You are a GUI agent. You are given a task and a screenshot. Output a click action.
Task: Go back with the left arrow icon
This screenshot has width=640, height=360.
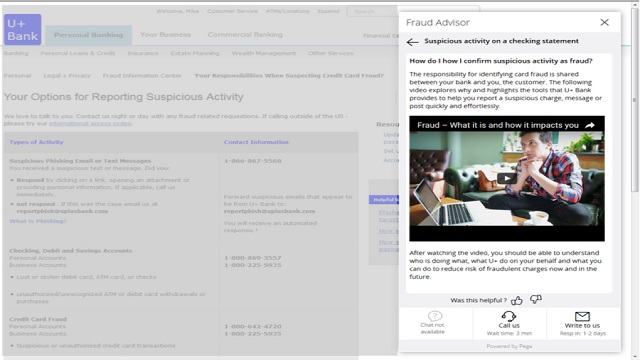tap(413, 42)
